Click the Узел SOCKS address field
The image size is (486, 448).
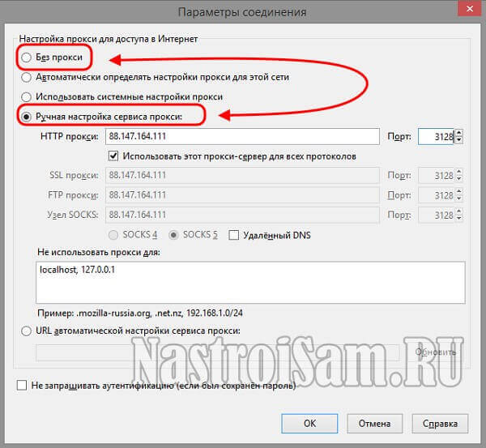(x=242, y=215)
